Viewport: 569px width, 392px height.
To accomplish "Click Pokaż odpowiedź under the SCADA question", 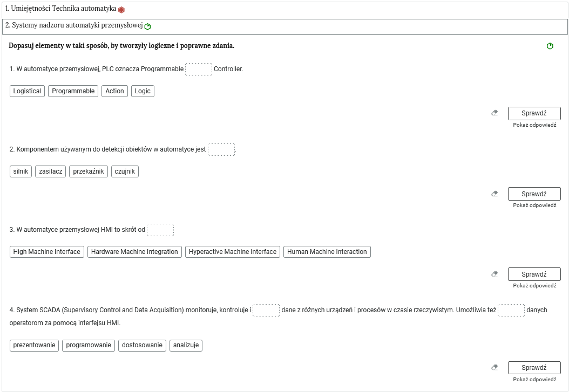I will point(534,379).
